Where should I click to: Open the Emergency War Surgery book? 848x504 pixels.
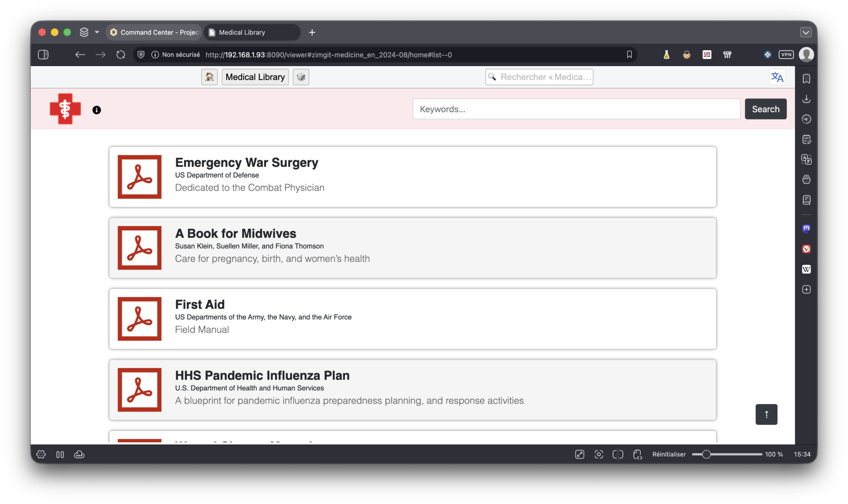coord(246,163)
